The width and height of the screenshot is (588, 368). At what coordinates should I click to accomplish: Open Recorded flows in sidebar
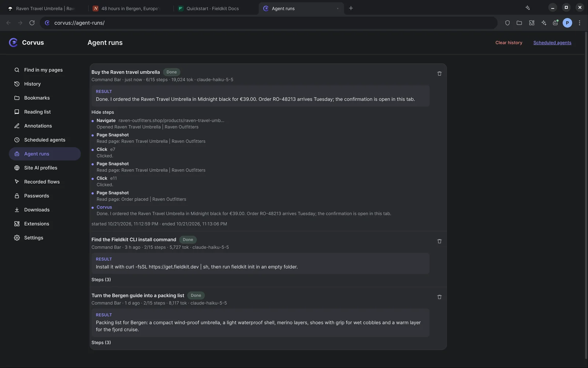point(42,182)
